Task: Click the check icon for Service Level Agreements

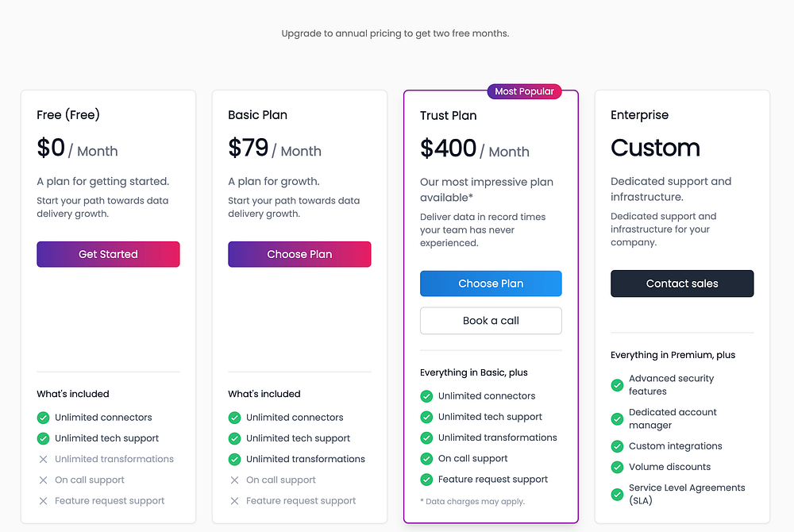Action: (x=617, y=494)
